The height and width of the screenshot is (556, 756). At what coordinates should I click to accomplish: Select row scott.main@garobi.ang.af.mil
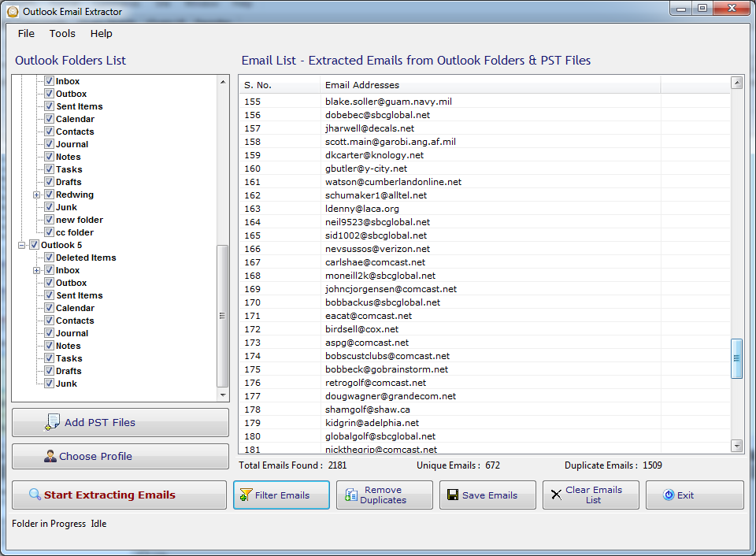[484, 142]
